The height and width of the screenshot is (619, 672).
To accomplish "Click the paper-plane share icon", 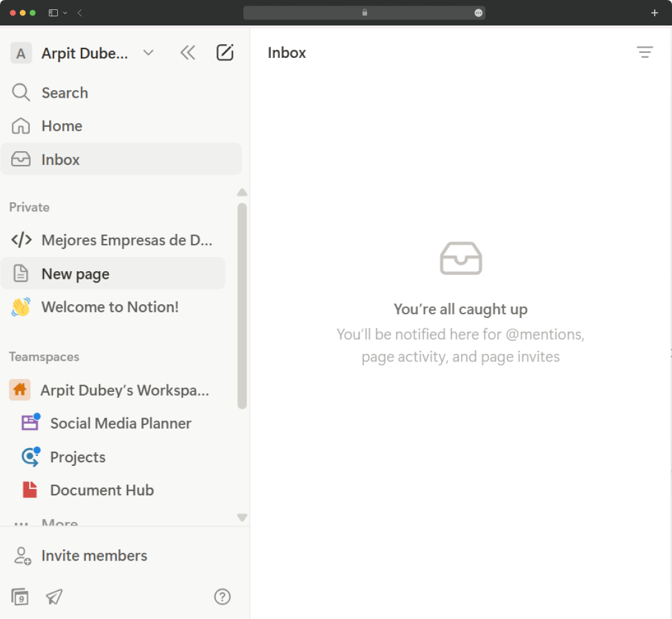I will point(54,597).
